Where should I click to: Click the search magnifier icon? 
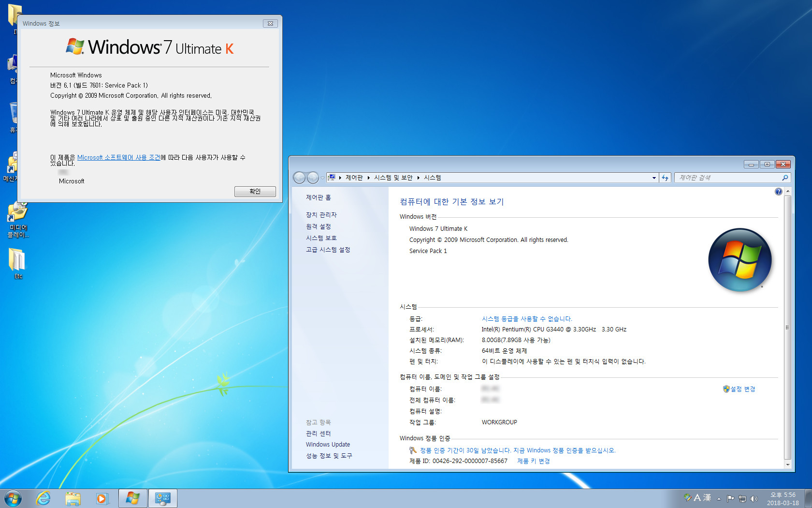785,178
